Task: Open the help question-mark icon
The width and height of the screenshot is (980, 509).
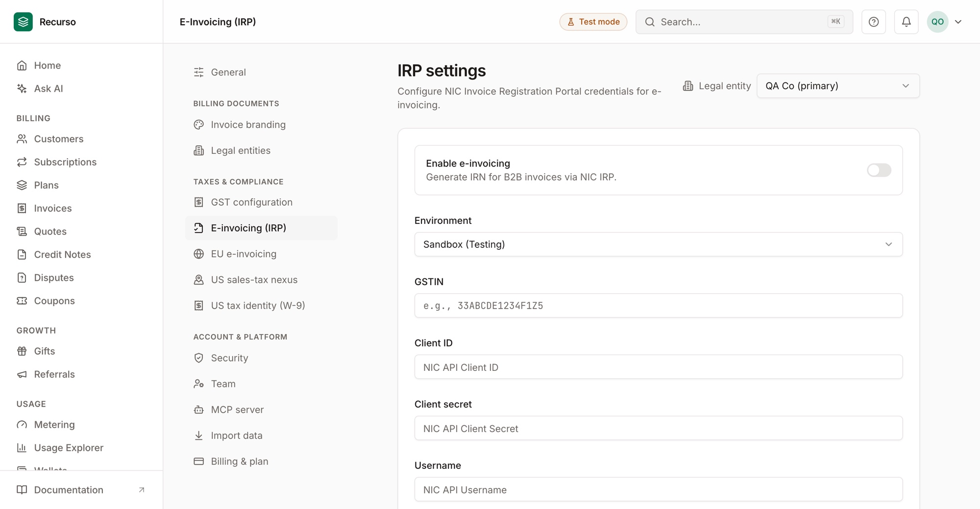Action: (x=874, y=22)
